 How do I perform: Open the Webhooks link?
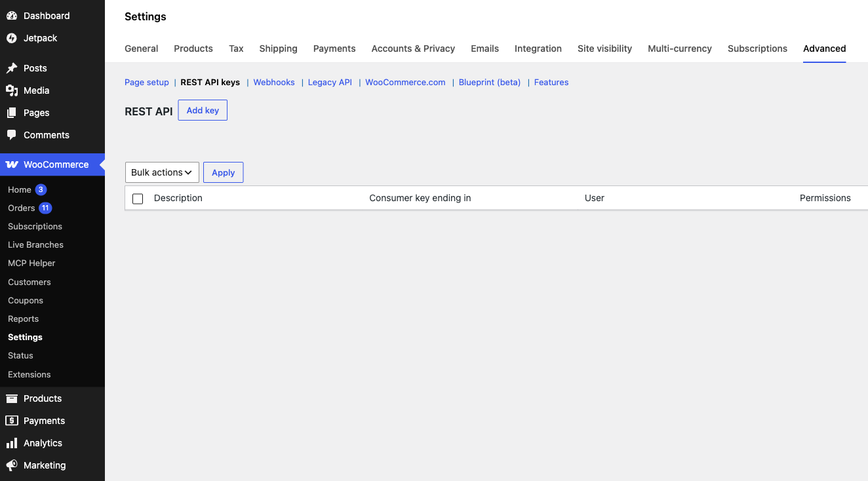[x=274, y=82]
